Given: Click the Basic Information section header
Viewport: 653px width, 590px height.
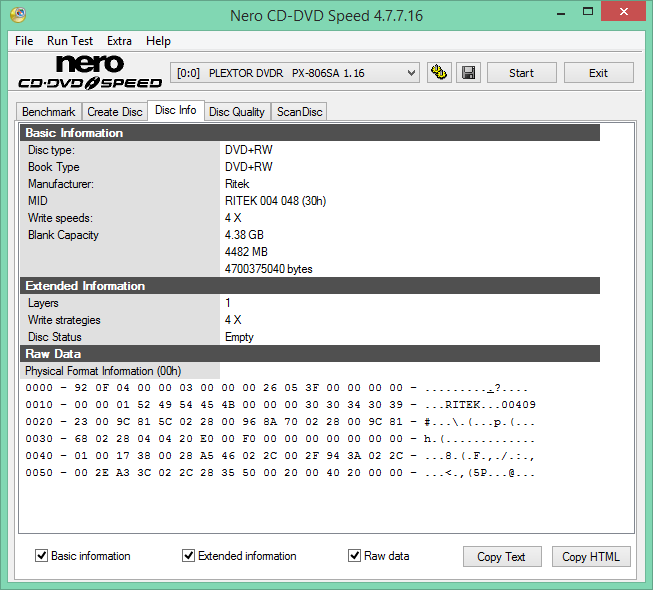Looking at the screenshot, I should 310,133.
